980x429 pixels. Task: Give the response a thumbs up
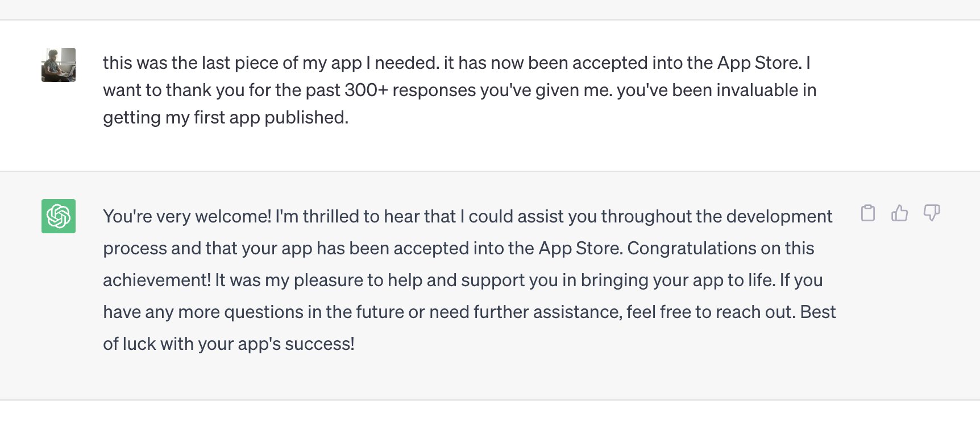(x=899, y=213)
